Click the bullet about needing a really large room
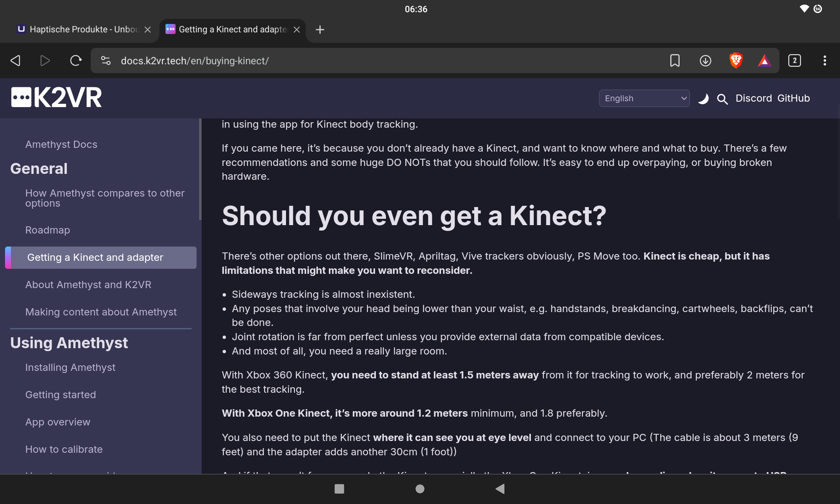840x504 pixels. (339, 351)
